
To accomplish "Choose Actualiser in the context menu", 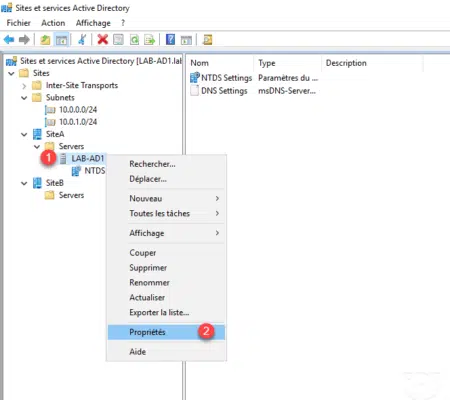I will click(x=166, y=297).
